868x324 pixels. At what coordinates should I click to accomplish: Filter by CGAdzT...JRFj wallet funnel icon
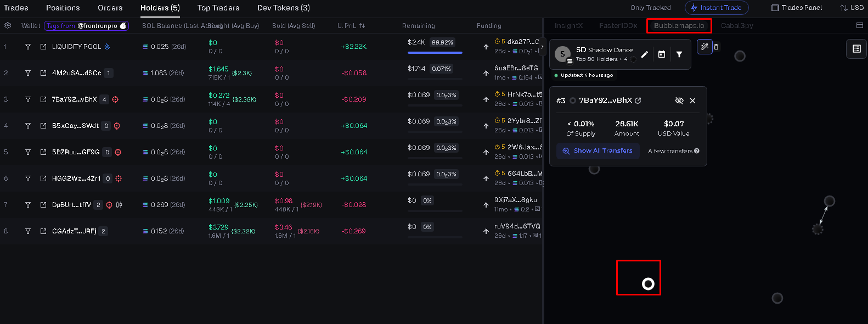coord(28,231)
